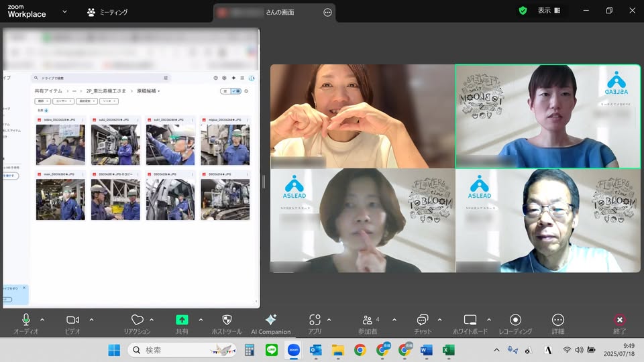The width and height of the screenshot is (644, 362).
Task: Open the More (詳細) ellipsis menu
Action: pyautogui.click(x=558, y=320)
